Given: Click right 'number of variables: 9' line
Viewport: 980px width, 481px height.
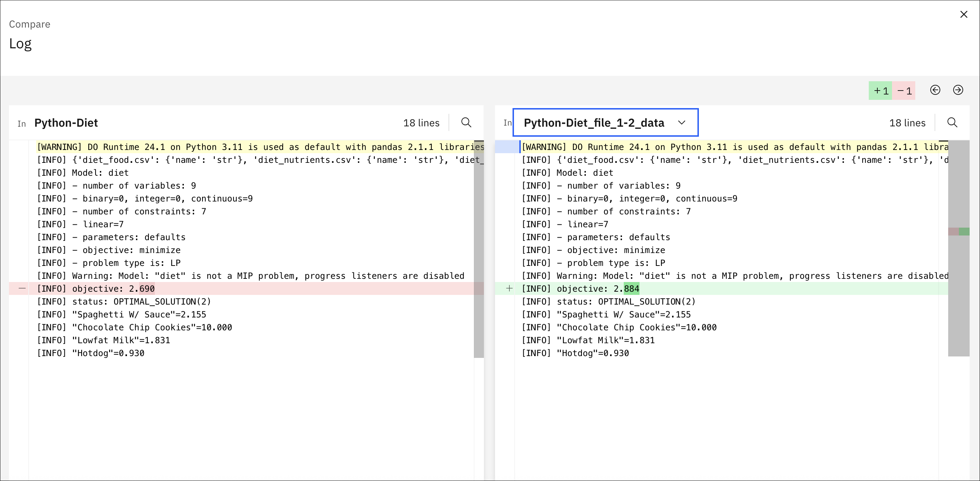Looking at the screenshot, I should pyautogui.click(x=601, y=186).
